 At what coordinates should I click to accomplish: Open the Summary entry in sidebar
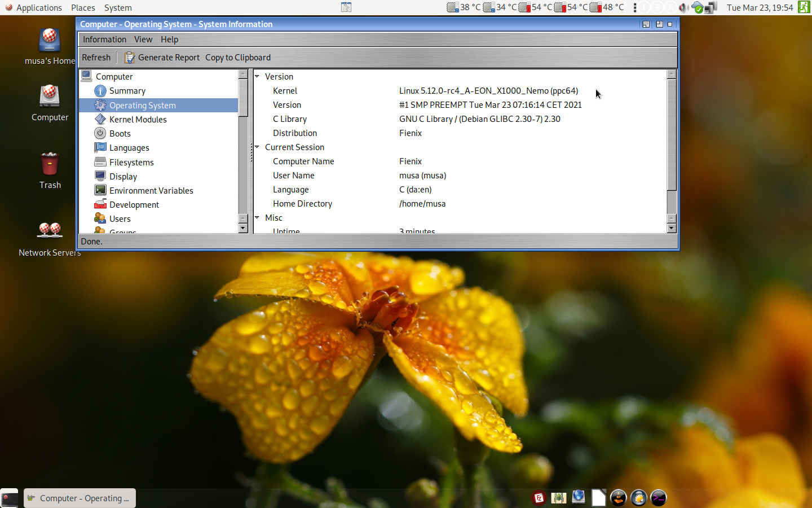tap(127, 91)
